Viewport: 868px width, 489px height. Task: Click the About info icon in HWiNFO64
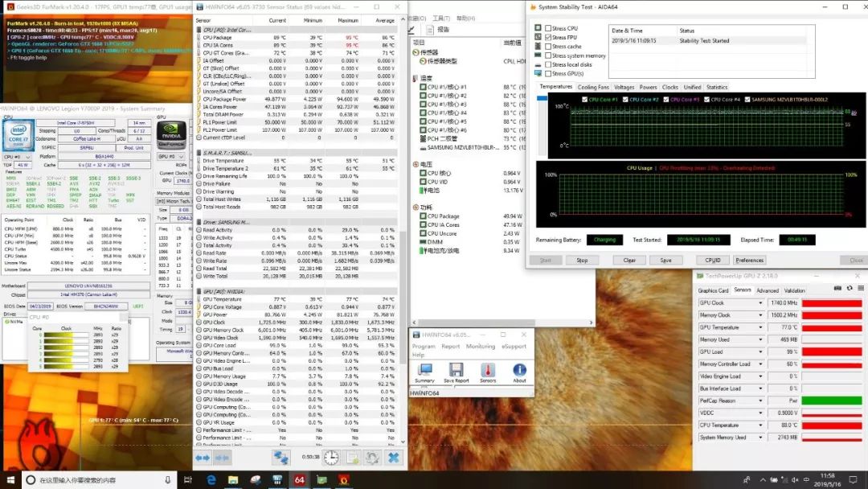pos(519,372)
